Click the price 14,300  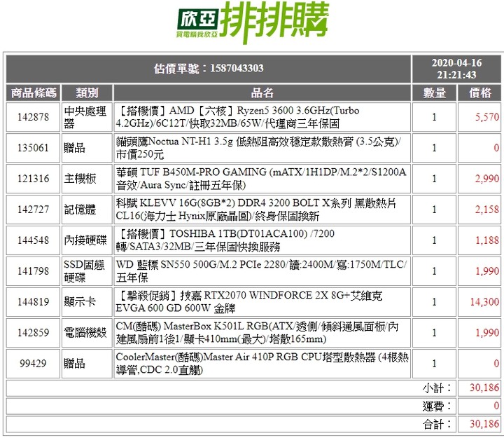click(x=484, y=302)
